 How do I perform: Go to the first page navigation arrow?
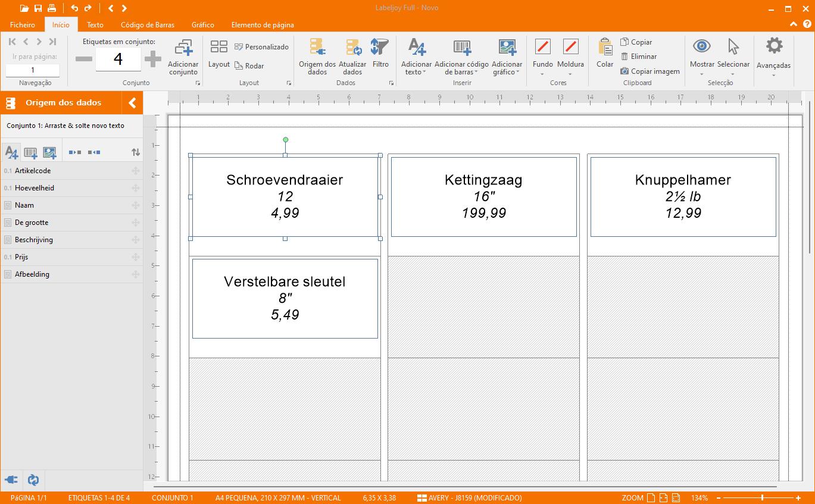coord(13,42)
